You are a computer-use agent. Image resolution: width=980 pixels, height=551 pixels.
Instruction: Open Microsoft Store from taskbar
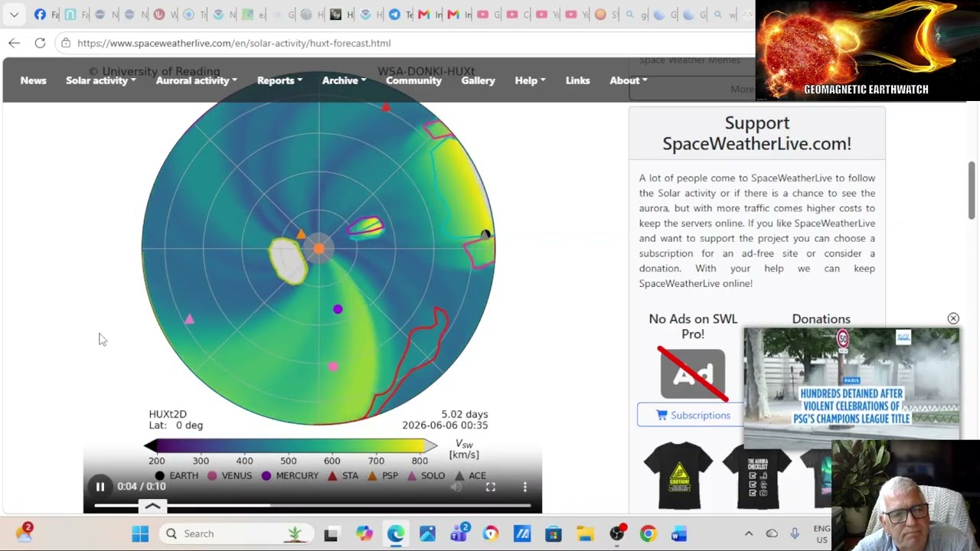(554, 533)
